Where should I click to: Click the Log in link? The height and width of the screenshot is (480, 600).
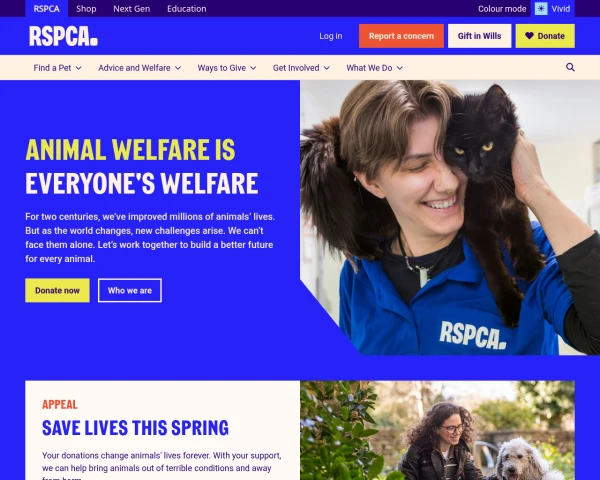pos(331,36)
